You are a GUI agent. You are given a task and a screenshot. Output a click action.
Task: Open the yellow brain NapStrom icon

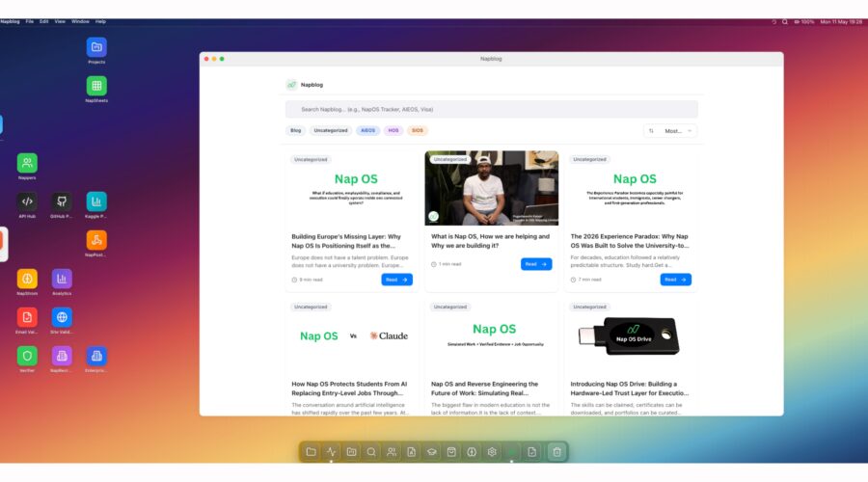coord(27,279)
